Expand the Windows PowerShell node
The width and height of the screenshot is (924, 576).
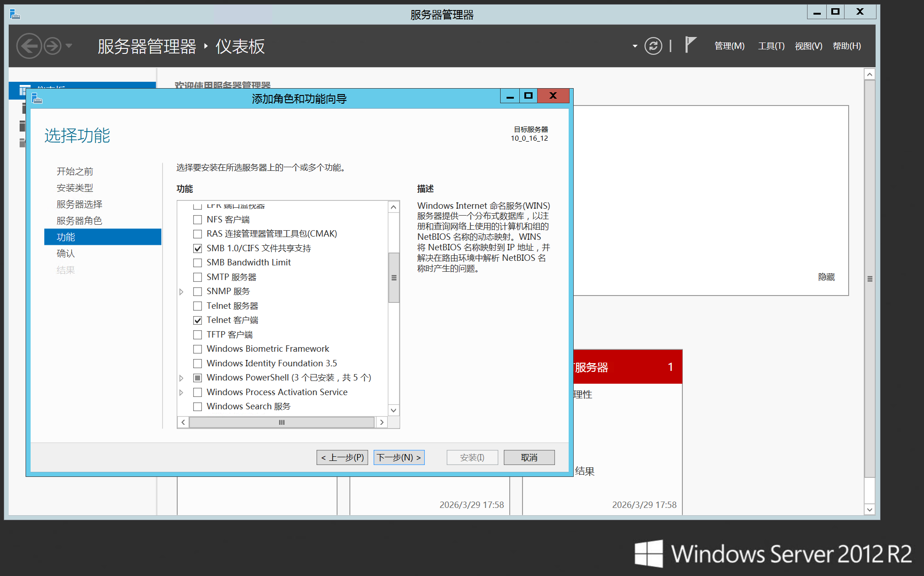[181, 378]
